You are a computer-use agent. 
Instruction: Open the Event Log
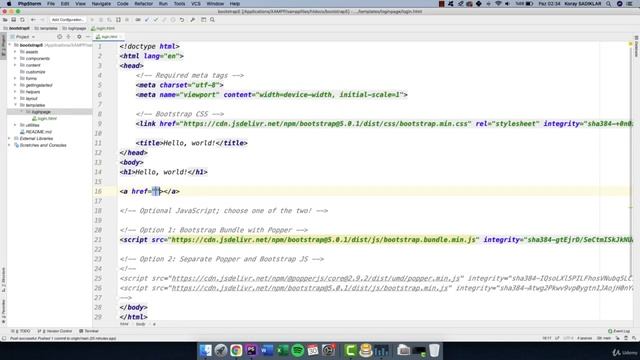pos(619,331)
